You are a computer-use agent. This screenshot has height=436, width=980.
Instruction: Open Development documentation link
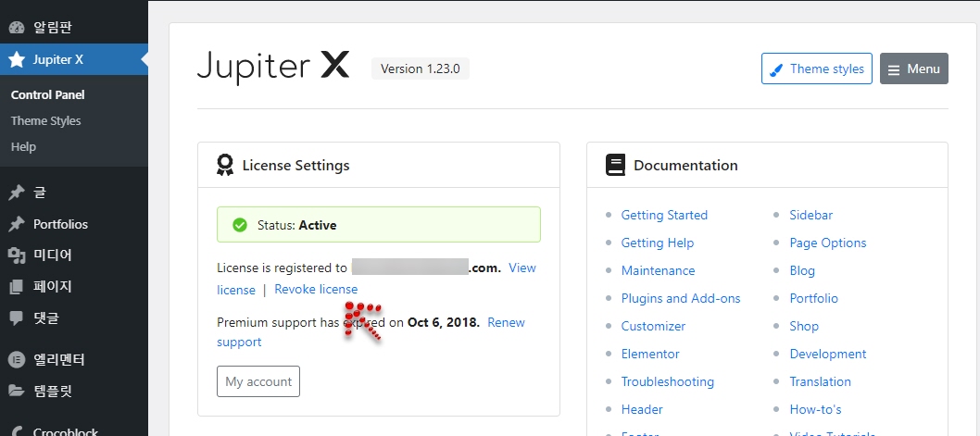(828, 355)
